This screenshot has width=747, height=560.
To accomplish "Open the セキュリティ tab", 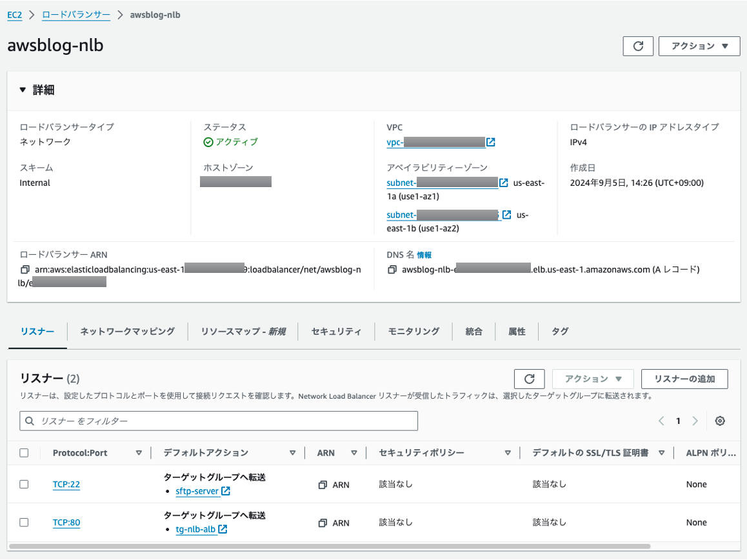I will pyautogui.click(x=336, y=331).
